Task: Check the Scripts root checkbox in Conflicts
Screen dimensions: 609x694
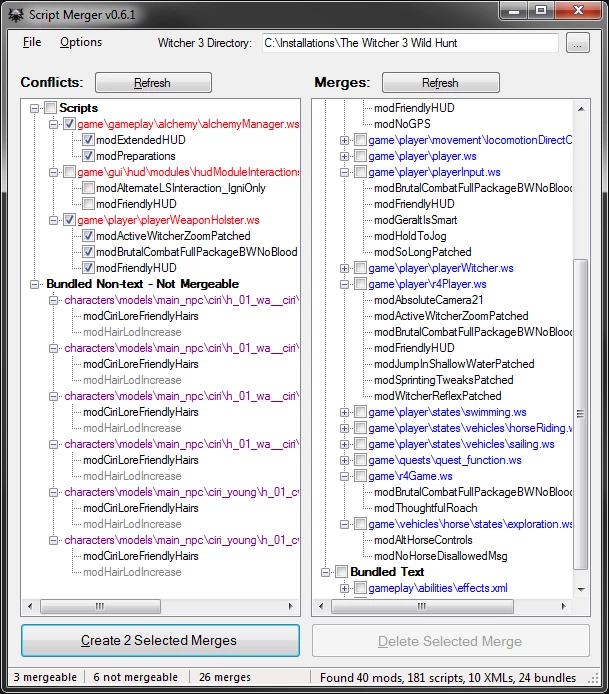Action: coord(50,108)
